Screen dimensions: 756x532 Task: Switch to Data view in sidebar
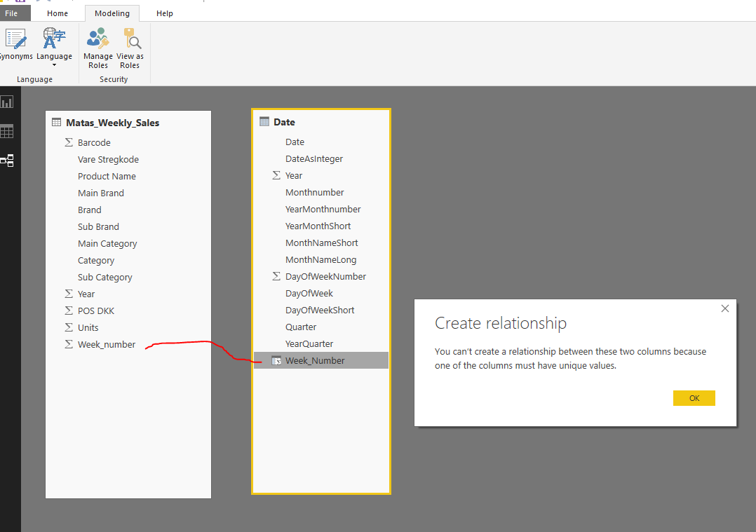click(x=7, y=132)
